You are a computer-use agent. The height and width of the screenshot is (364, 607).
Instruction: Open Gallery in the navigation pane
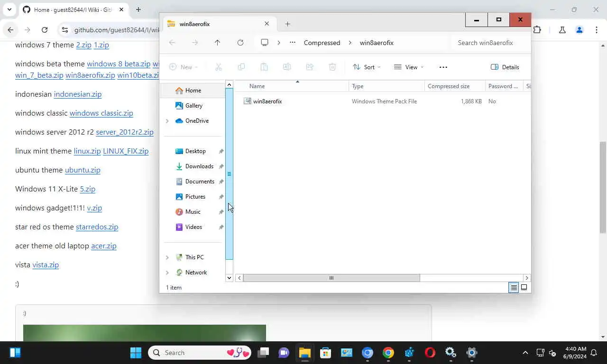click(x=193, y=106)
